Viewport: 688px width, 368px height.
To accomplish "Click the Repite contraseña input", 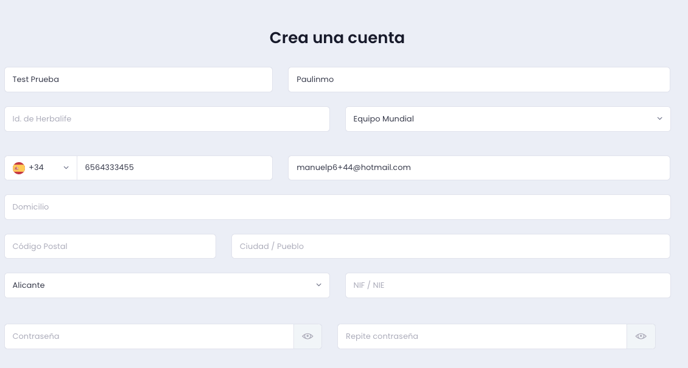I will [x=482, y=336].
